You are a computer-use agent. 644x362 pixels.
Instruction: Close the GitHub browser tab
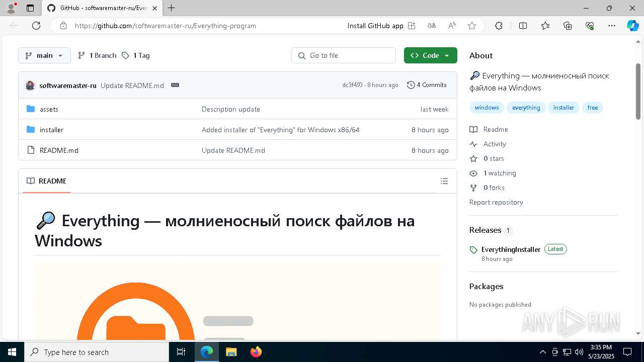click(x=154, y=8)
